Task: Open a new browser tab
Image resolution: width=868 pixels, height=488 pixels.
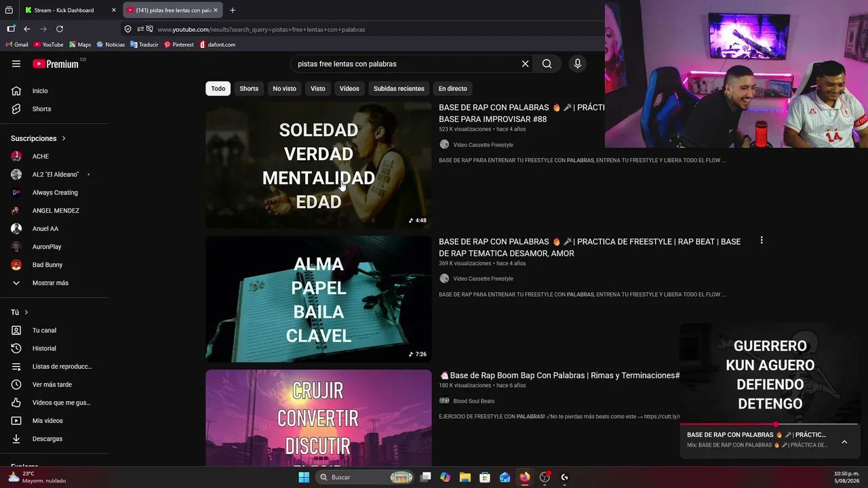Action: pyautogui.click(x=233, y=10)
